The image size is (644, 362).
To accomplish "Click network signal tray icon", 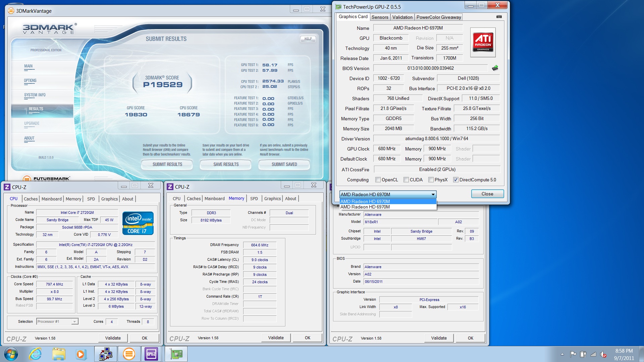I will 593,354.
